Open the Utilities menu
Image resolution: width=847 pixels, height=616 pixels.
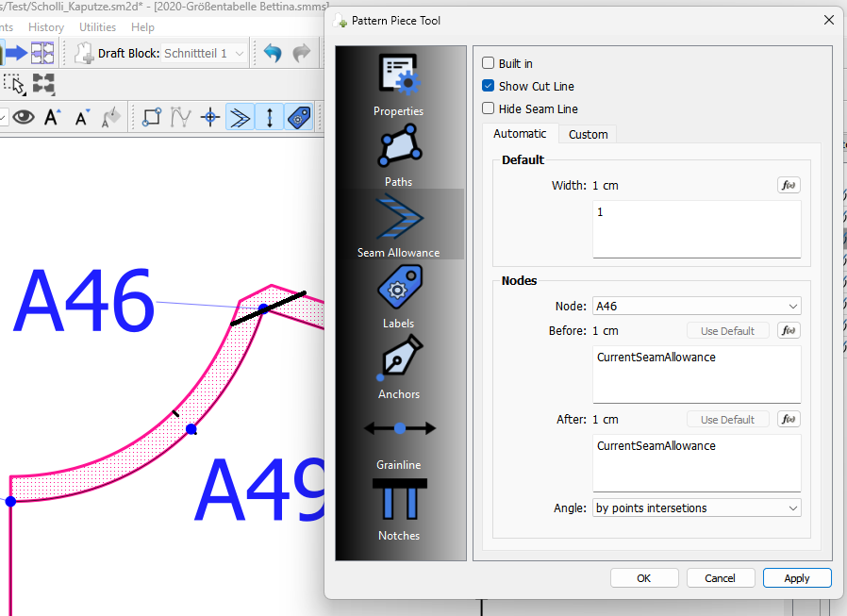click(97, 27)
